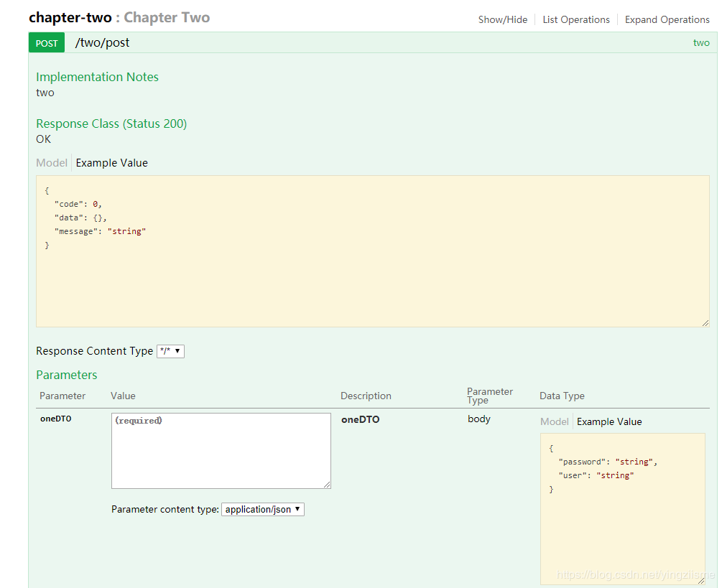Click the "data": {} line
This screenshot has height=588, width=722.
point(80,218)
